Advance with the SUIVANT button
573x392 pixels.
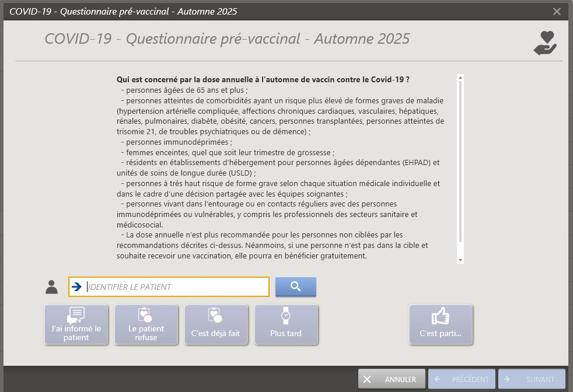pos(532,379)
